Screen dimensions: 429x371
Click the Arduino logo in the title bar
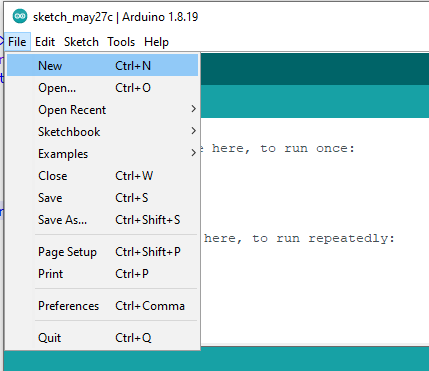coord(20,16)
